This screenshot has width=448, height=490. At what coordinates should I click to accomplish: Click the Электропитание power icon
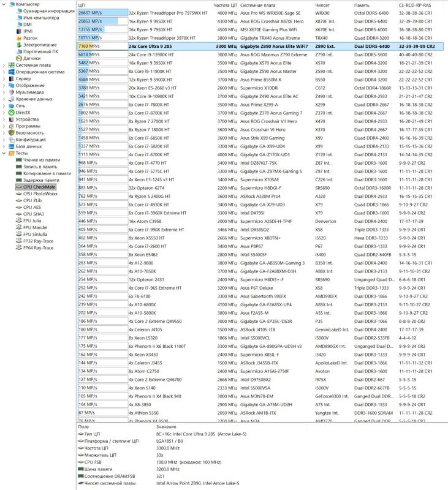tap(18, 45)
